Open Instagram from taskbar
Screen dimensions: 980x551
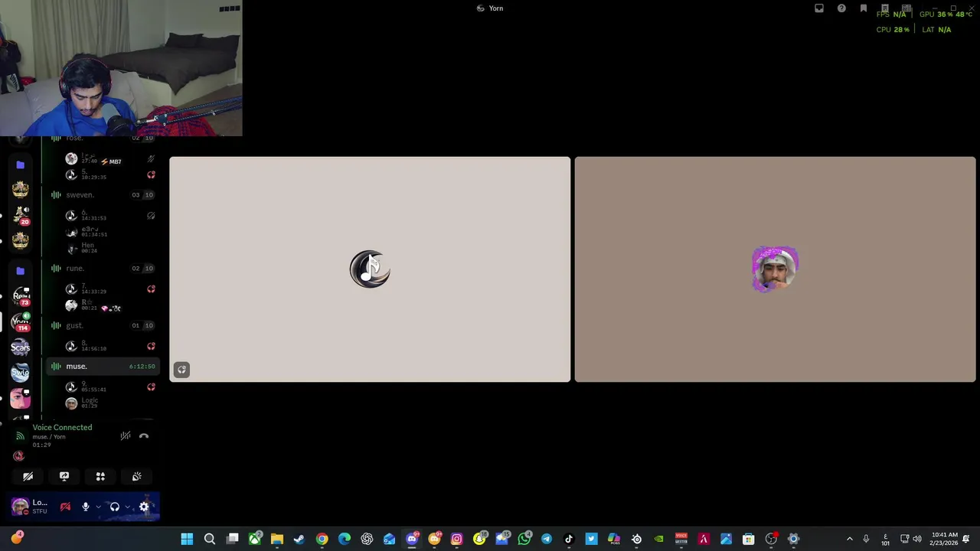pyautogui.click(x=457, y=540)
